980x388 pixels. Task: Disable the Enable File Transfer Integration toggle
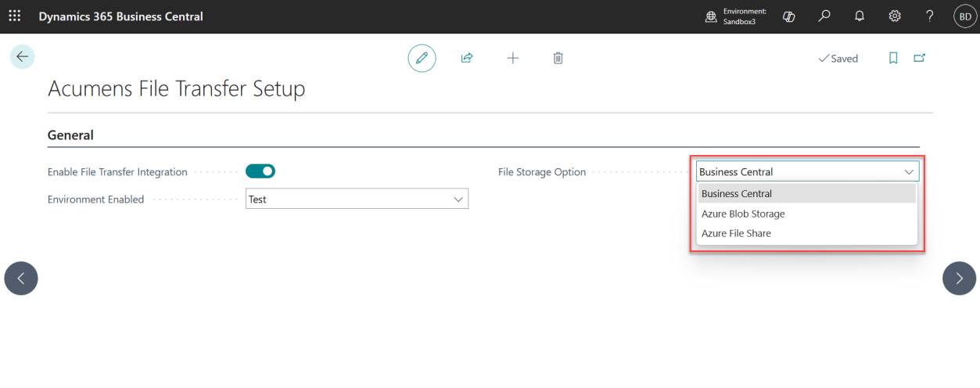click(260, 171)
